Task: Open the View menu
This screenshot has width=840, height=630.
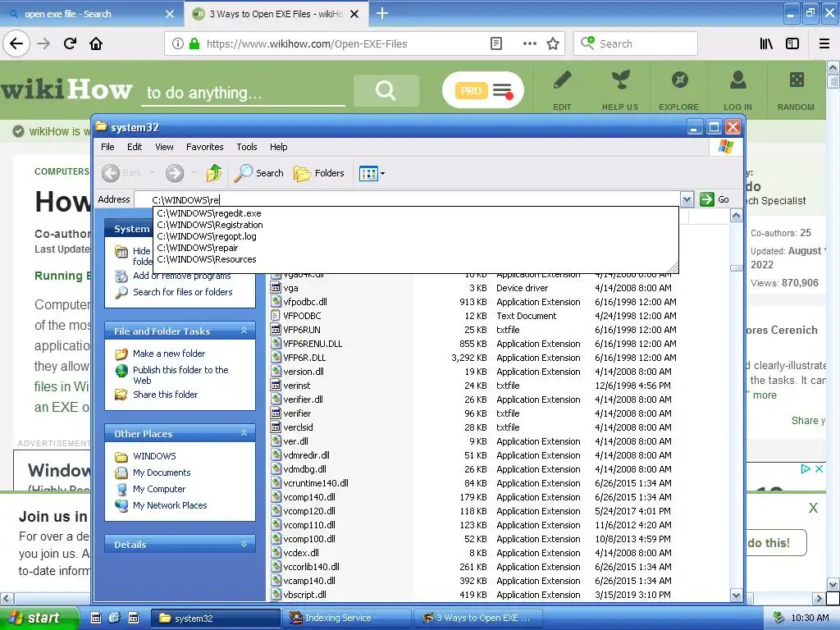Action: pos(164,147)
